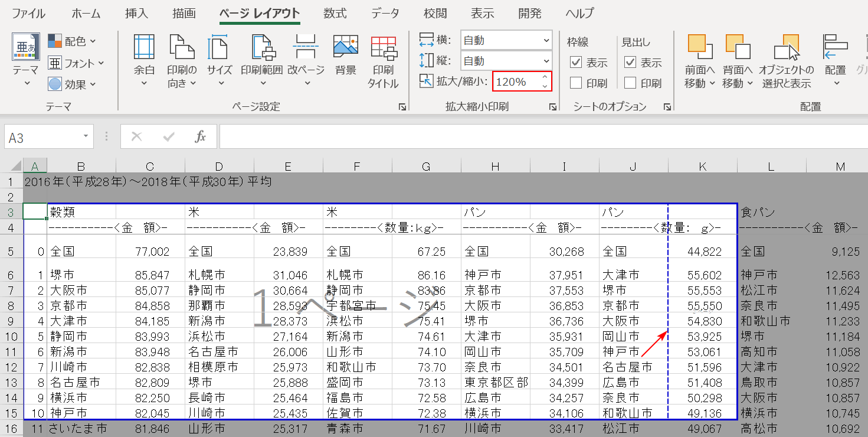This screenshot has height=437, width=868.
Task: Click inside the formula bar field
Action: click(x=543, y=137)
